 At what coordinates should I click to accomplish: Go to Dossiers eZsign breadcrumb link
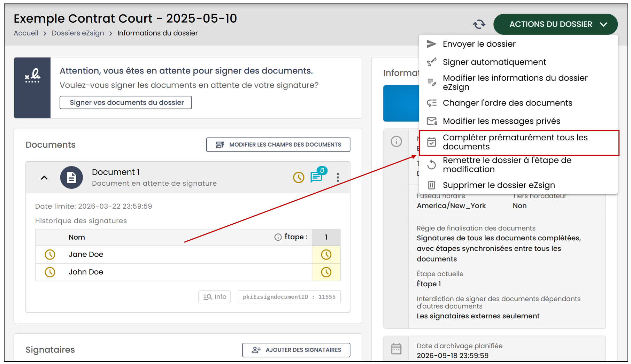[x=78, y=33]
